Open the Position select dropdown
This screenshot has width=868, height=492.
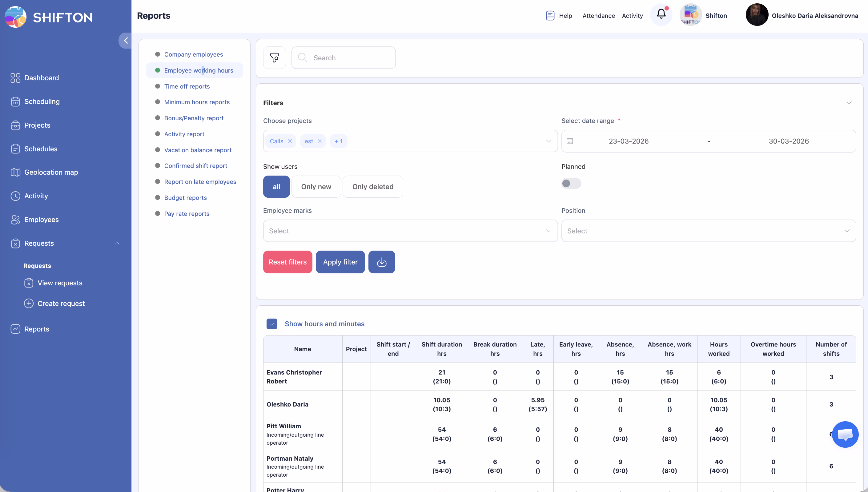coord(708,231)
